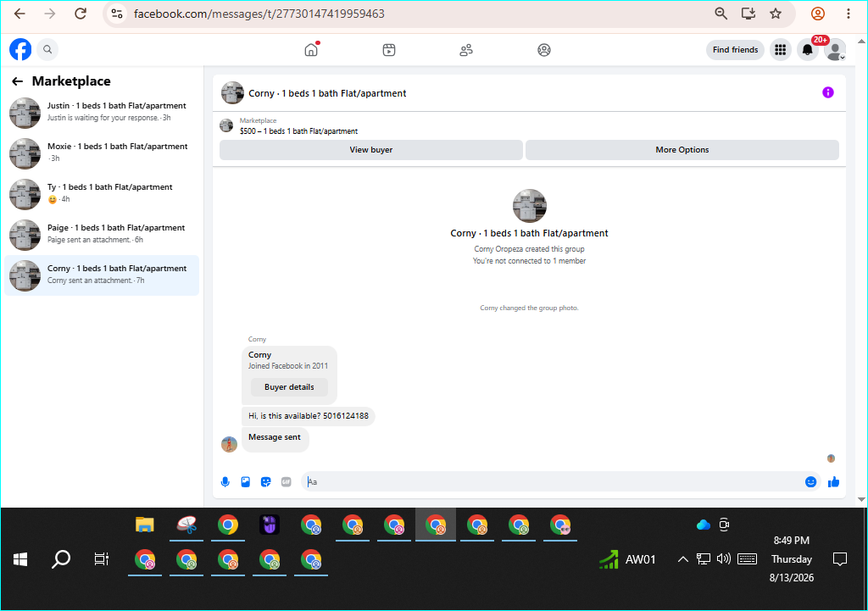Open the Facebook search magnifier
This screenshot has width=868, height=611.
(47, 49)
